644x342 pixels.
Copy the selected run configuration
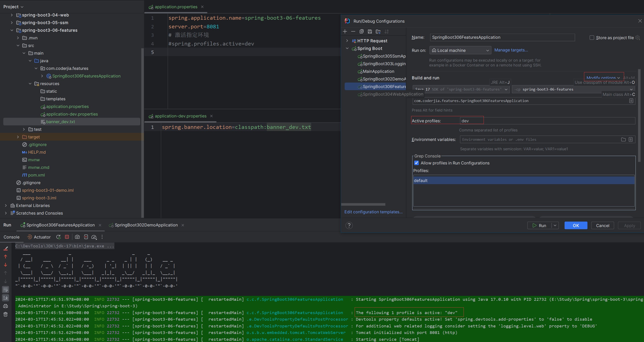[x=361, y=32]
